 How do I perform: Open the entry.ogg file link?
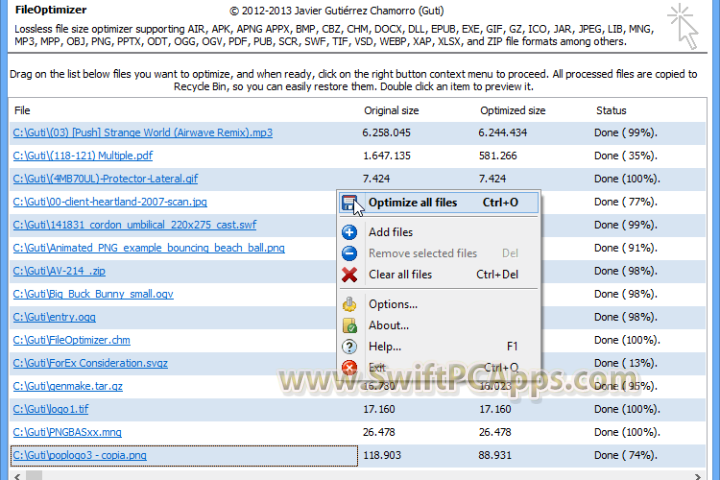tap(54, 317)
